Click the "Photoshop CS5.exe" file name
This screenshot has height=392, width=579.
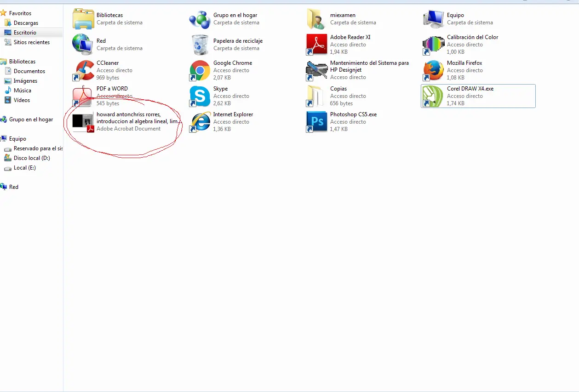[x=353, y=114]
